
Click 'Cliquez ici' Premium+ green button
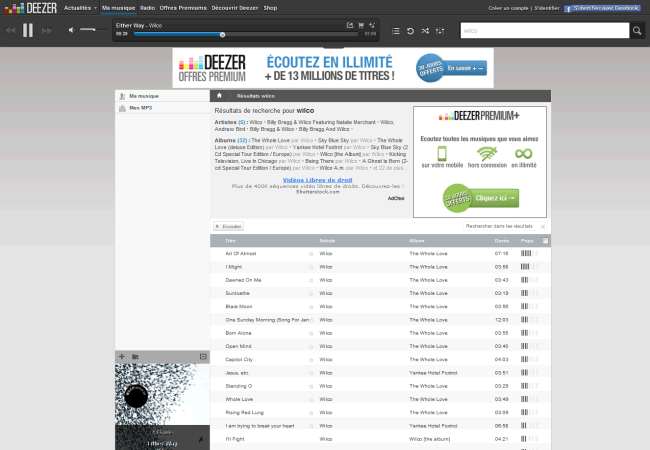coord(497,198)
